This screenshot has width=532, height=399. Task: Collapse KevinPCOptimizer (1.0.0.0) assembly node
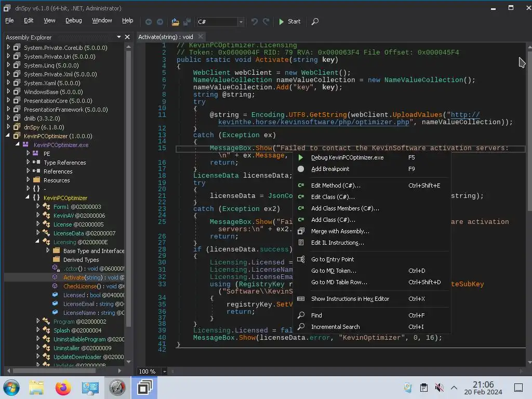pyautogui.click(x=8, y=136)
